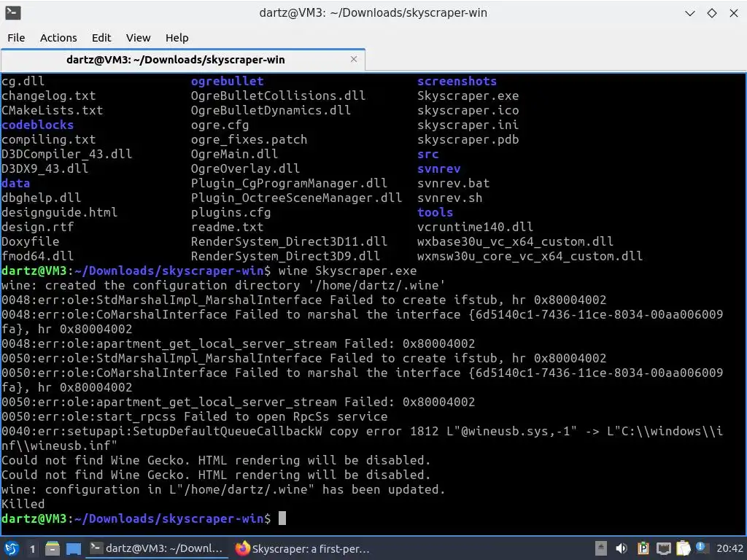Viewport: 747px width, 560px height.
Task: Click the 'compiling.txt' file name
Action: click(49, 139)
